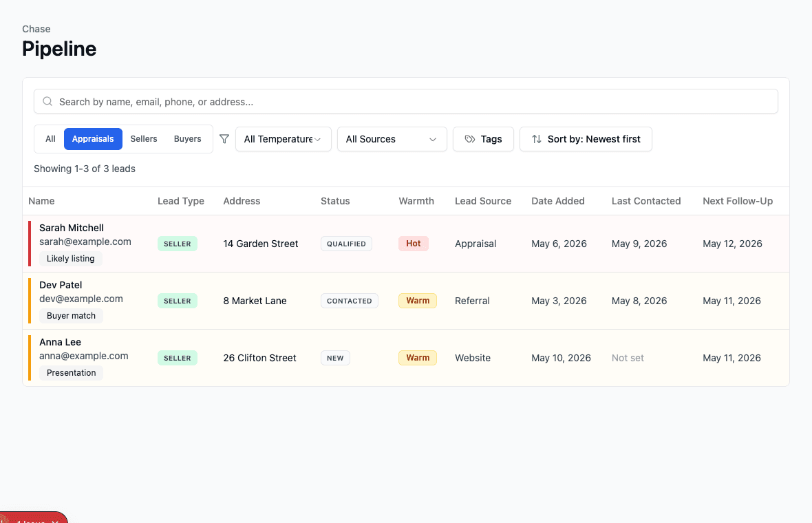Click the search magnifier icon
812x523 pixels.
(47, 101)
